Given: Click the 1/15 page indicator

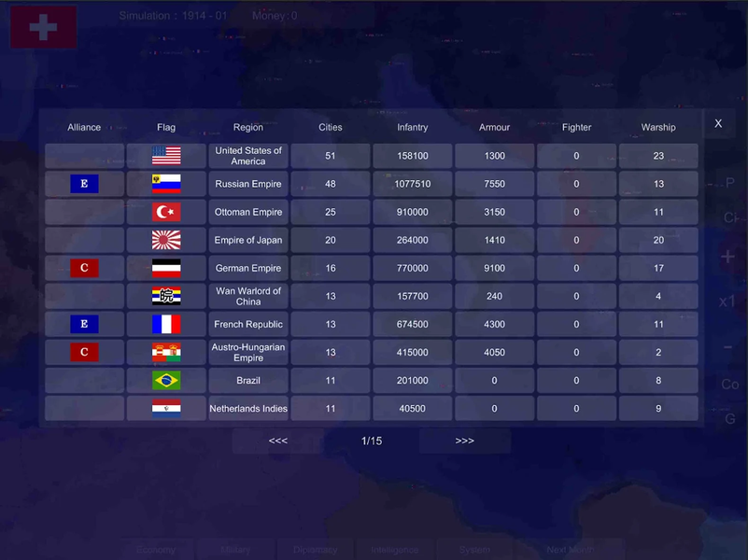Looking at the screenshot, I should 372,441.
